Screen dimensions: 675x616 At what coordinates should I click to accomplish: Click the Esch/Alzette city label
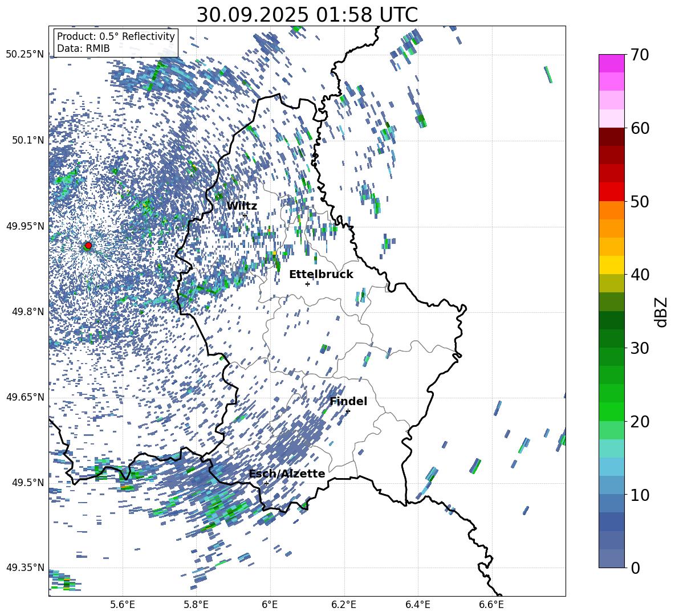287,474
